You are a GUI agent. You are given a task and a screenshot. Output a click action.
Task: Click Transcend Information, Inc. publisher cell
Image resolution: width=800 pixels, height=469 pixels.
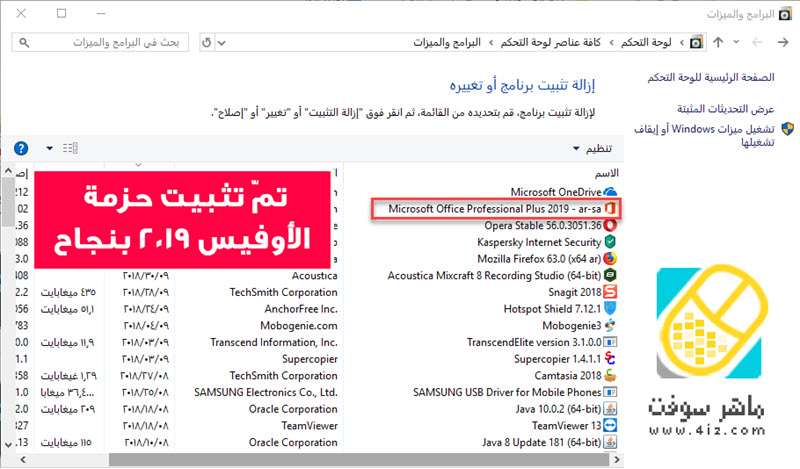[273, 342]
